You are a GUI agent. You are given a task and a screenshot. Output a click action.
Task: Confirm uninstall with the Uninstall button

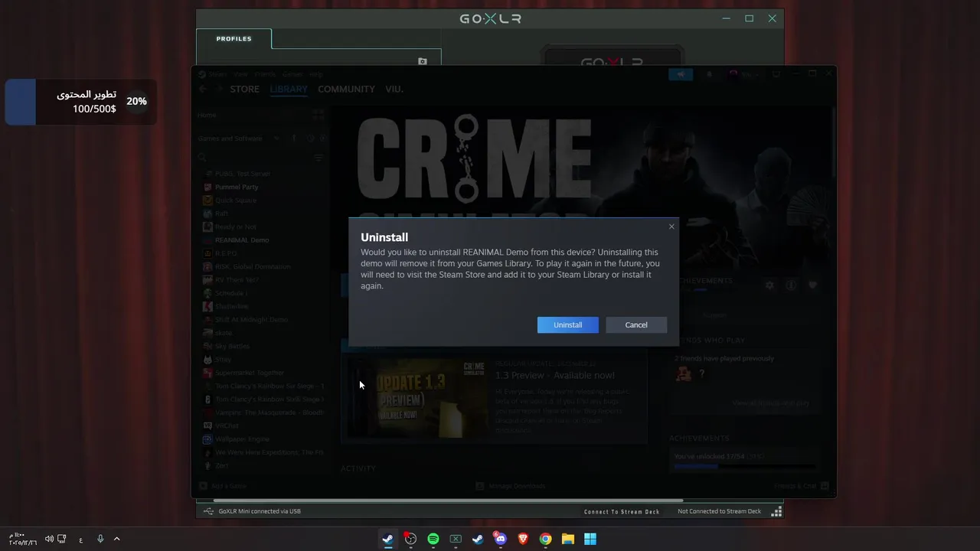[x=567, y=324]
